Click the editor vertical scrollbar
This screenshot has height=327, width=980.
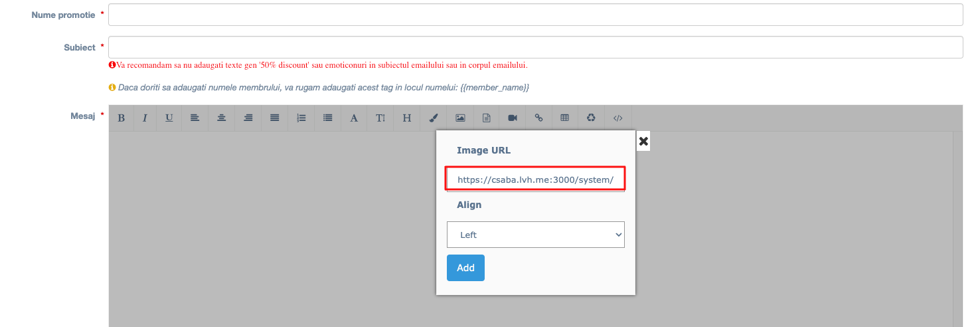958,229
